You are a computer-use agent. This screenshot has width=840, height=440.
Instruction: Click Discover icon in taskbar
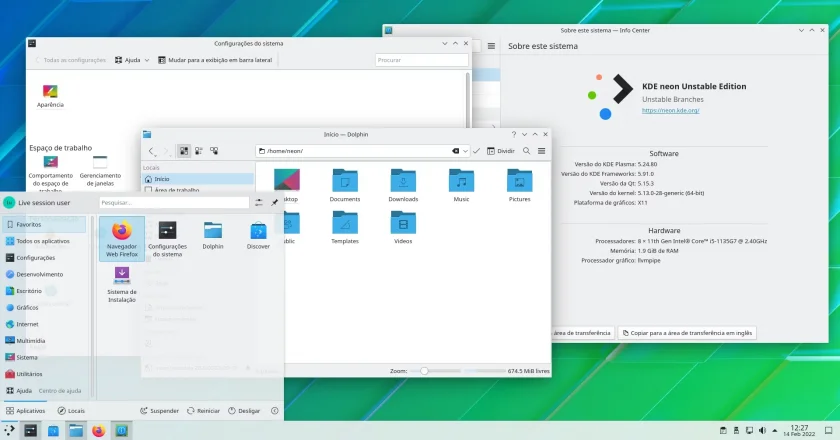click(53, 430)
